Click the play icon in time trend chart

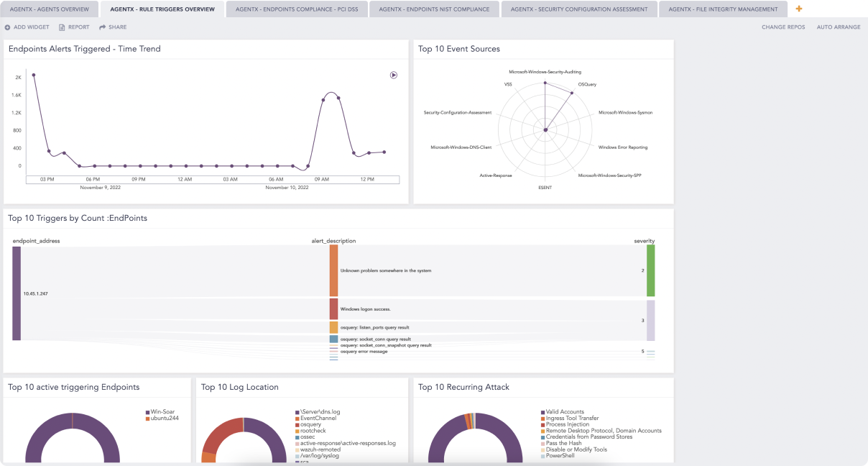tap(394, 75)
